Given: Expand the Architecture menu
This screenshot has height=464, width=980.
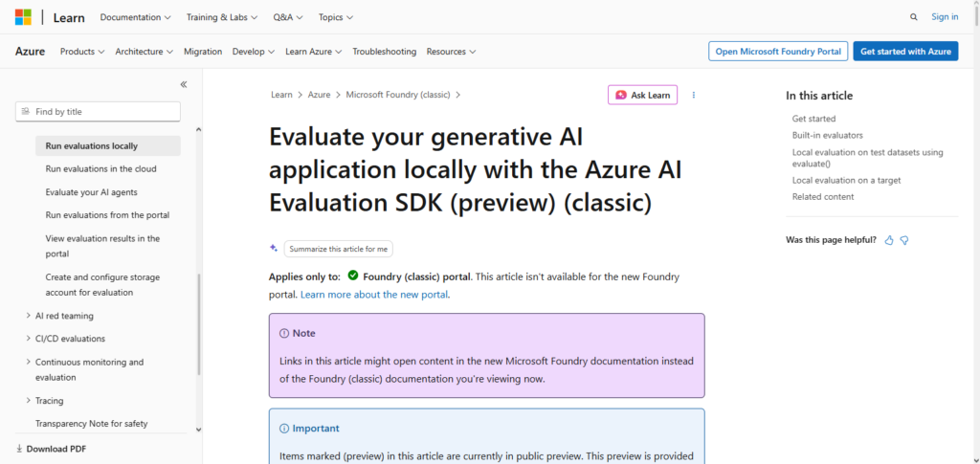Looking at the screenshot, I should tap(145, 52).
